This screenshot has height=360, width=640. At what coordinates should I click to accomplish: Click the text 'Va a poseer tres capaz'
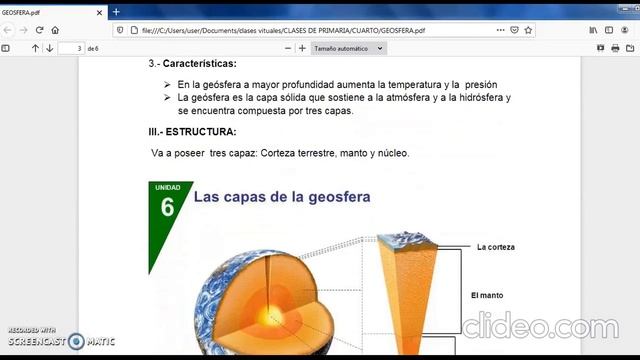[x=203, y=153]
